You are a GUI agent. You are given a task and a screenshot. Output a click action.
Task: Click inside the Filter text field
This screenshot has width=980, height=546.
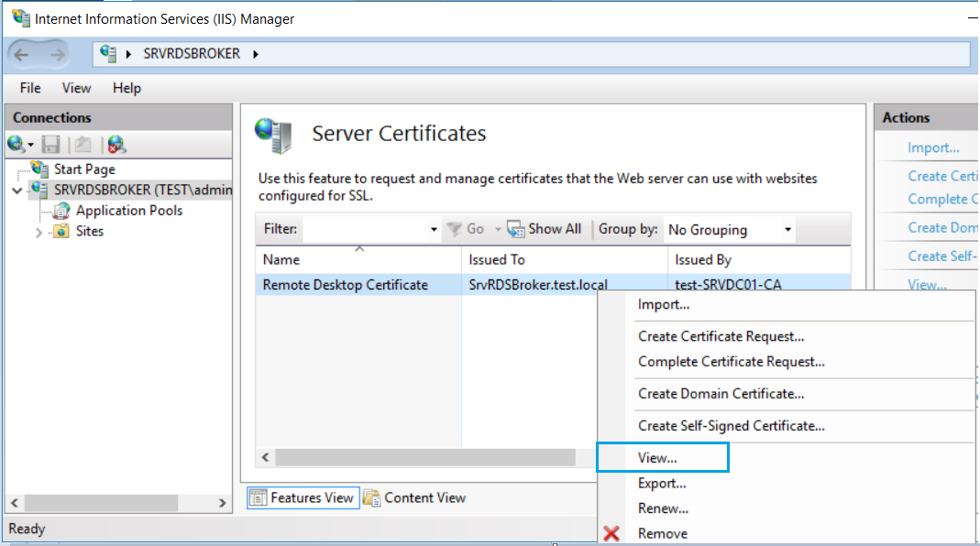[364, 229]
